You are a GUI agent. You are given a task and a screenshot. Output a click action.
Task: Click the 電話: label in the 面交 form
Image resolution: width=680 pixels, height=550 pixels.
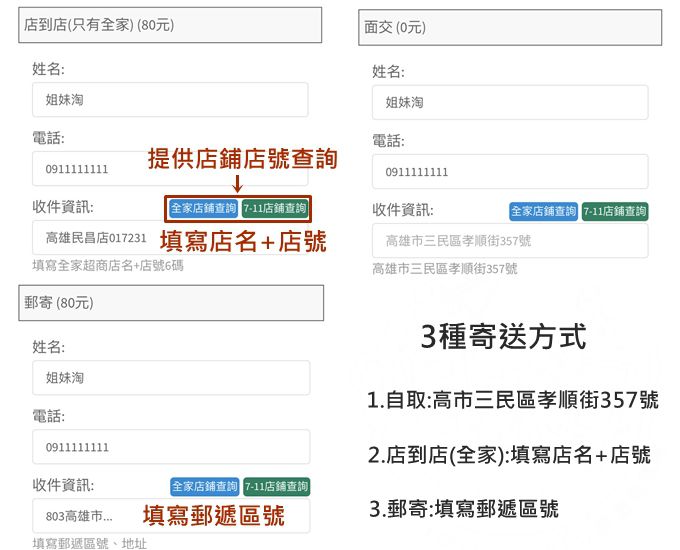click(388, 141)
